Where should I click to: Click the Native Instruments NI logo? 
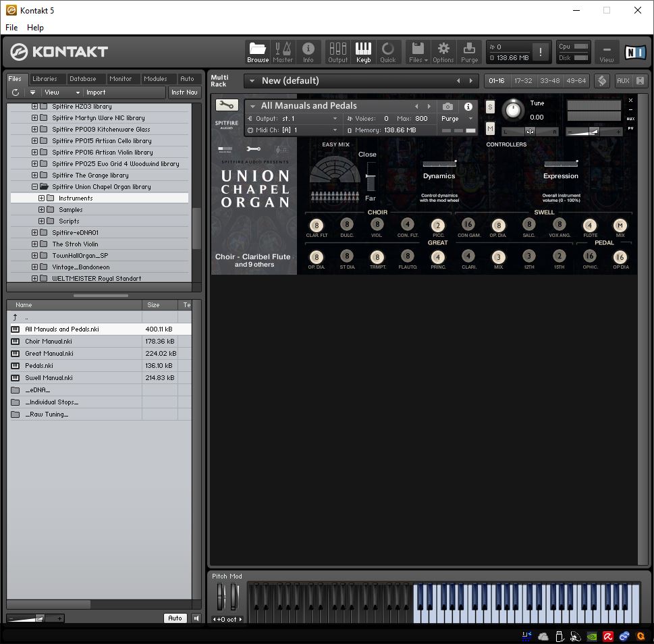[x=635, y=52]
